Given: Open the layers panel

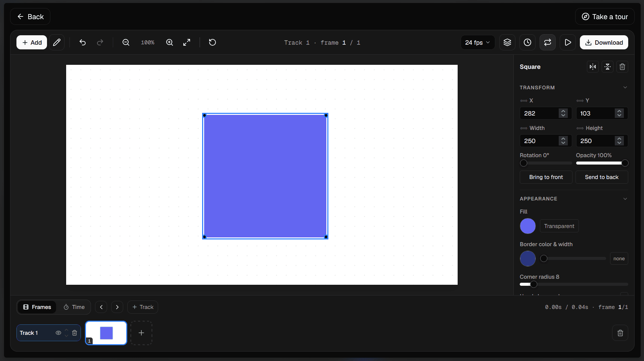Looking at the screenshot, I should tap(507, 42).
